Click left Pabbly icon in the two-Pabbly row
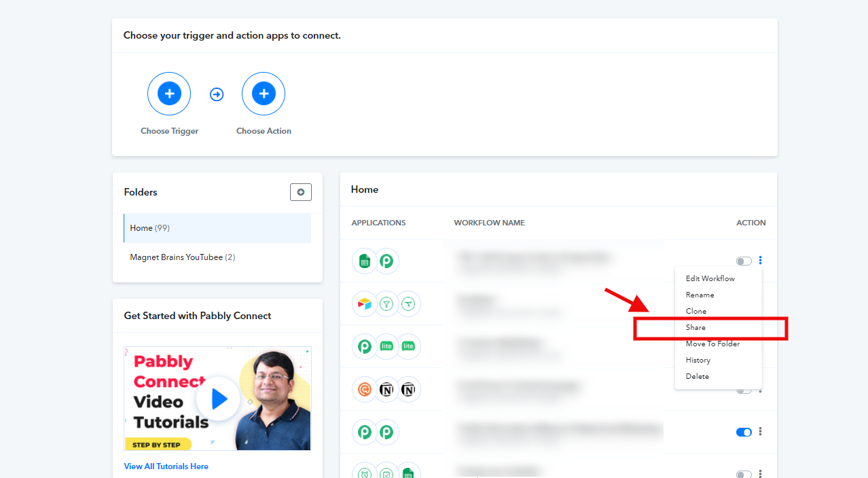 tap(365, 432)
